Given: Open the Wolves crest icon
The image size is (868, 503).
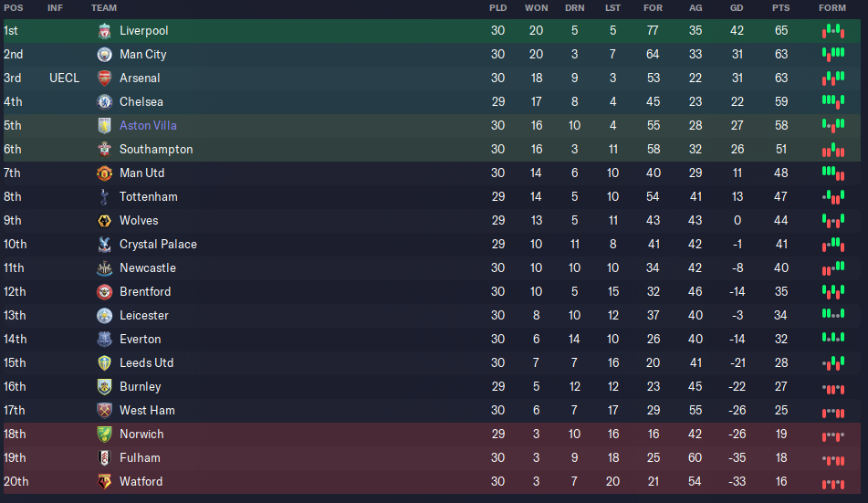Looking at the screenshot, I should [x=104, y=221].
